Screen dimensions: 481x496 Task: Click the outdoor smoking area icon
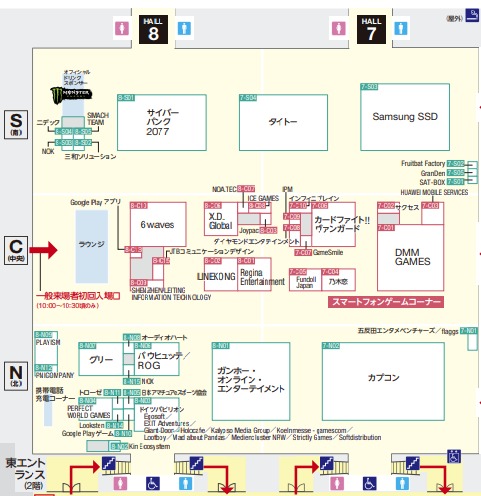coord(472,15)
